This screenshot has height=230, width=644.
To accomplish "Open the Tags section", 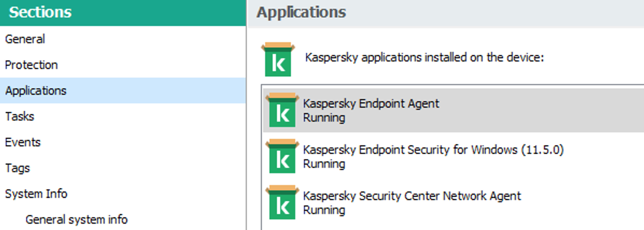I will 17,168.
